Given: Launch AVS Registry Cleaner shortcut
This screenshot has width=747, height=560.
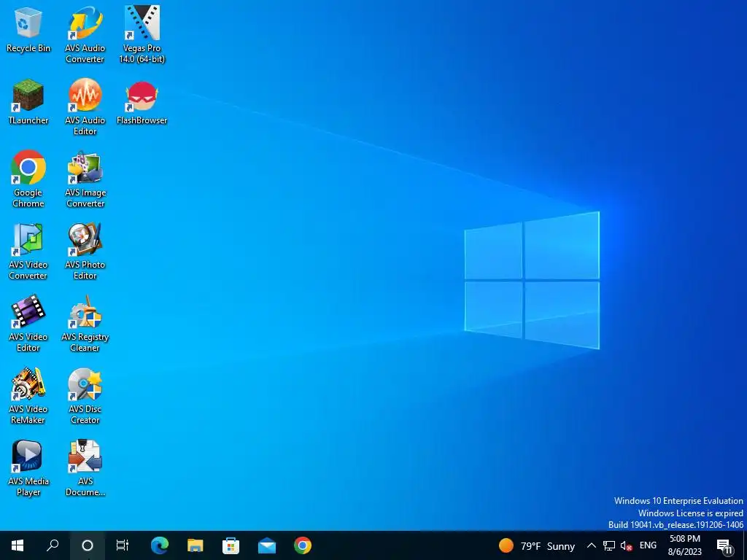Looking at the screenshot, I should 85,324.
